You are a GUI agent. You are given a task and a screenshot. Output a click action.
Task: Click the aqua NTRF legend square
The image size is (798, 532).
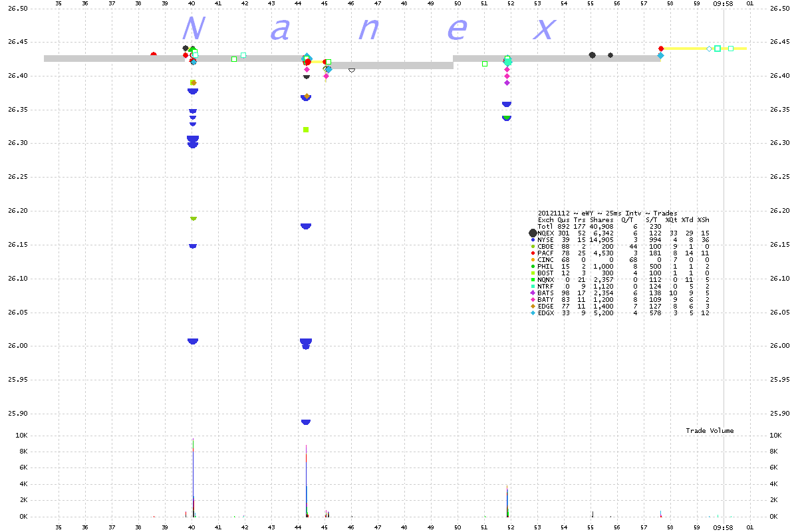[x=533, y=286]
